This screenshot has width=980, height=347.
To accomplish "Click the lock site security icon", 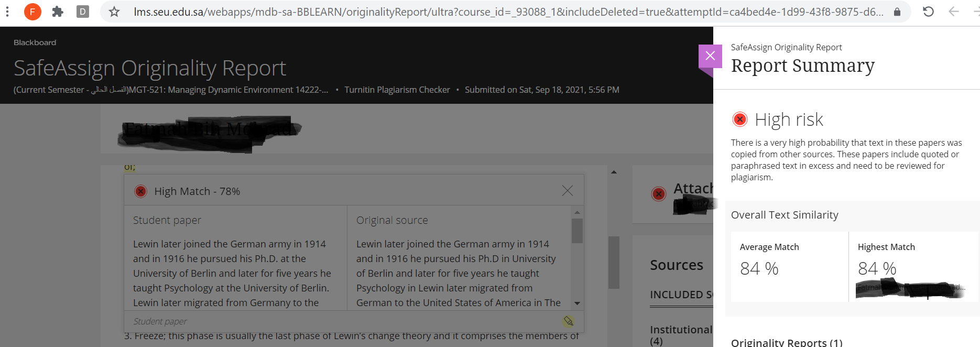I will pyautogui.click(x=897, y=12).
